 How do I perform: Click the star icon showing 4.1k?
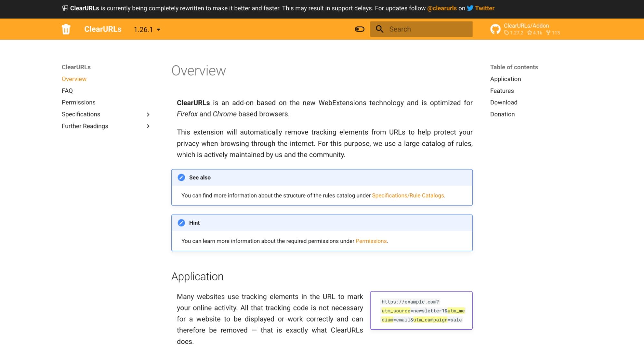click(x=529, y=33)
